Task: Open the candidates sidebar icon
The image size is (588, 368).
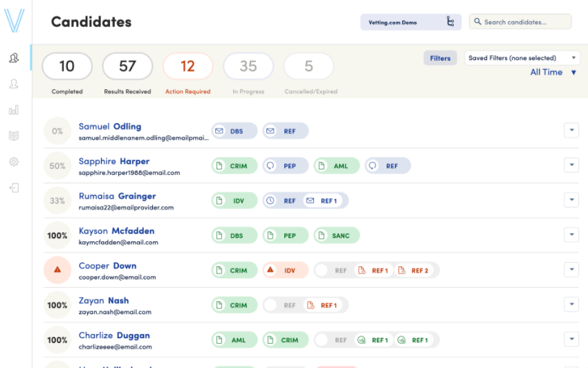Action: [14, 58]
